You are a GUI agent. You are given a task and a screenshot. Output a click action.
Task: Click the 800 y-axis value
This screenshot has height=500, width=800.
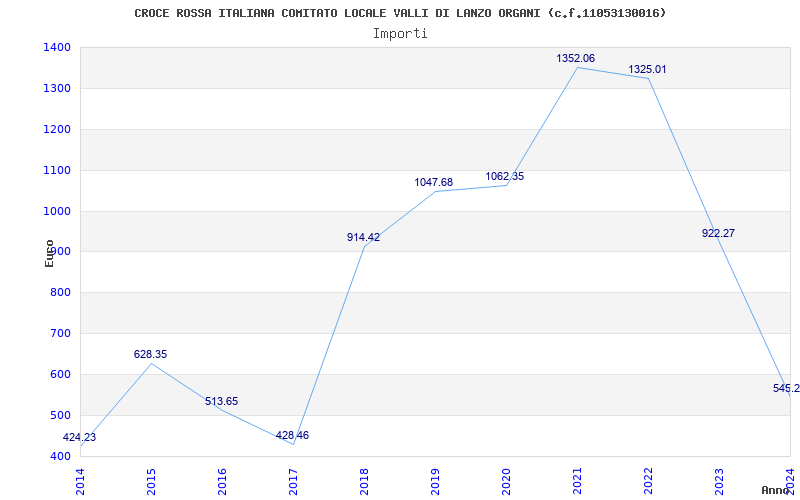(61, 292)
